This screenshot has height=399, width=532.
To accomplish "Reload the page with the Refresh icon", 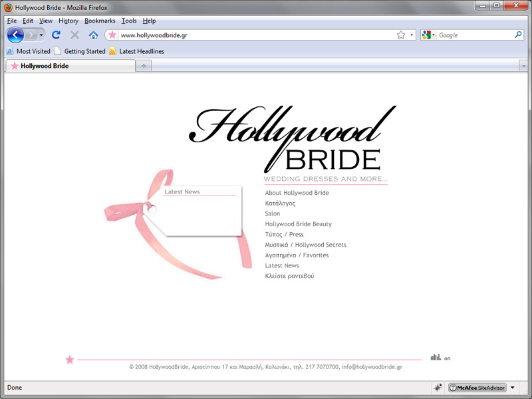I will [56, 35].
